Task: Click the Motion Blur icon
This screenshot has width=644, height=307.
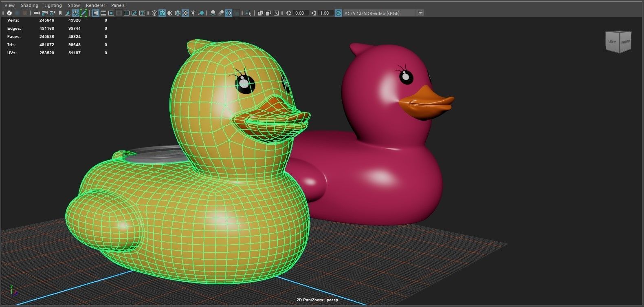Action: pyautogui.click(x=221, y=13)
